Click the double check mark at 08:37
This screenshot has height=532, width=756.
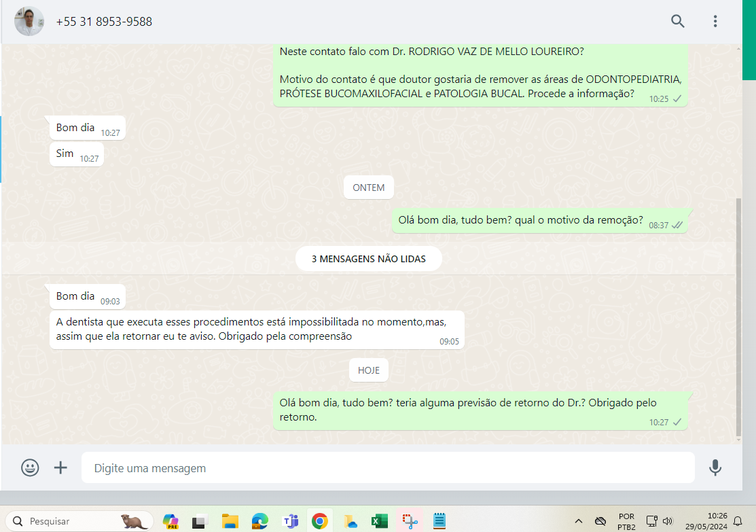click(677, 226)
